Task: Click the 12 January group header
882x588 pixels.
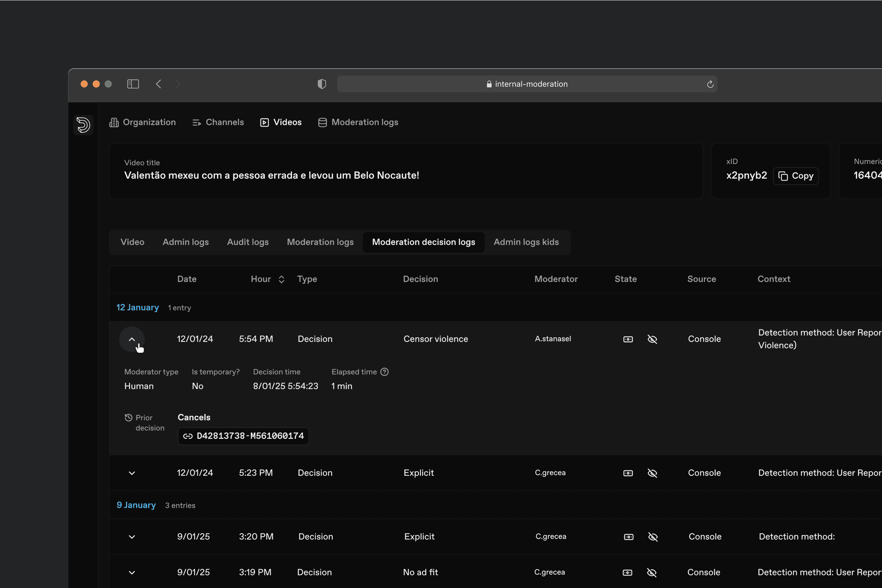Action: (138, 307)
